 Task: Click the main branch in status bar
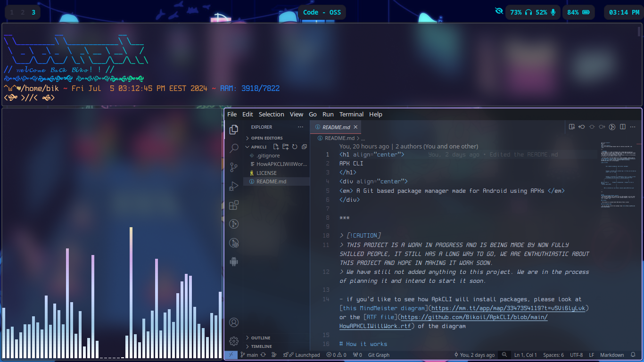pos(249,355)
